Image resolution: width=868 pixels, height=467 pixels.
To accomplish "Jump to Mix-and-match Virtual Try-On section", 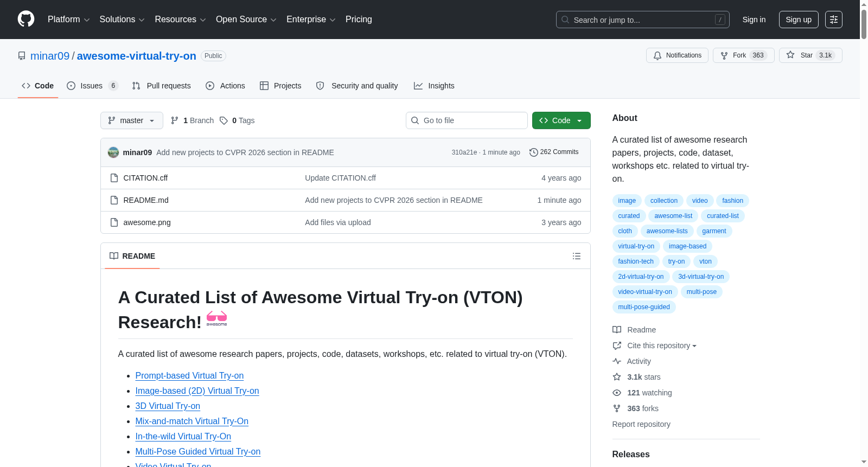I will click(x=192, y=421).
